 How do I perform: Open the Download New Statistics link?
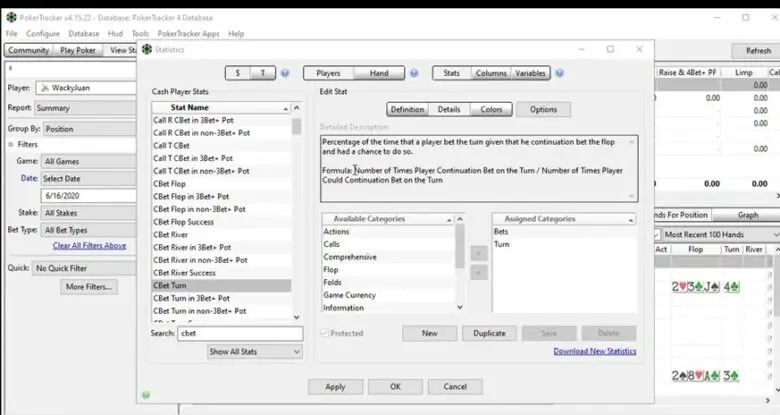595,351
